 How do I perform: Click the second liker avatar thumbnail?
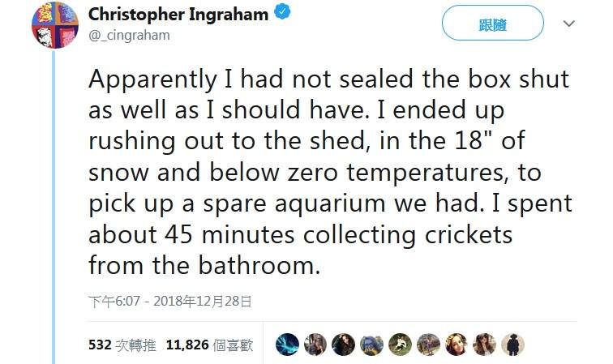(x=315, y=345)
